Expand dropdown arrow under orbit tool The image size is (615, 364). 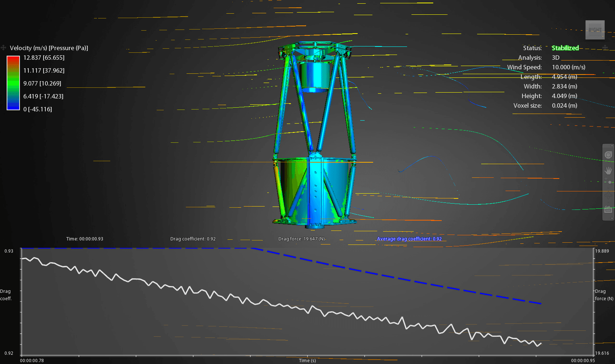point(608,203)
